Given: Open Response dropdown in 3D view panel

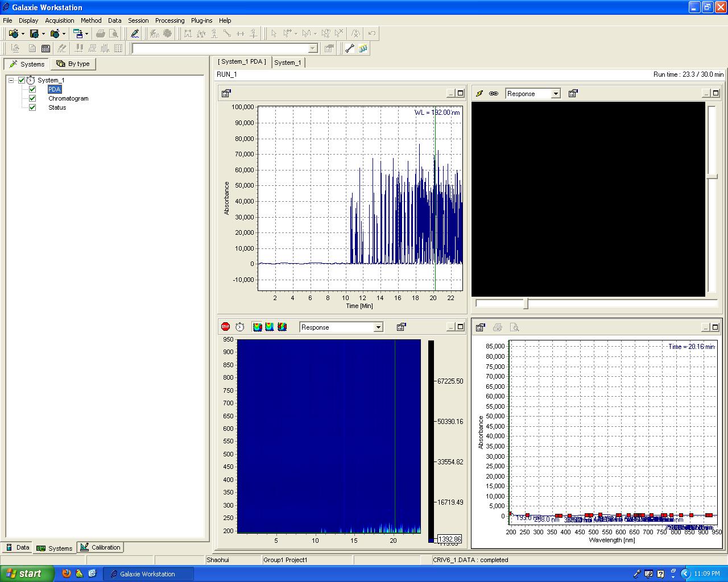Looking at the screenshot, I should pyautogui.click(x=556, y=94).
